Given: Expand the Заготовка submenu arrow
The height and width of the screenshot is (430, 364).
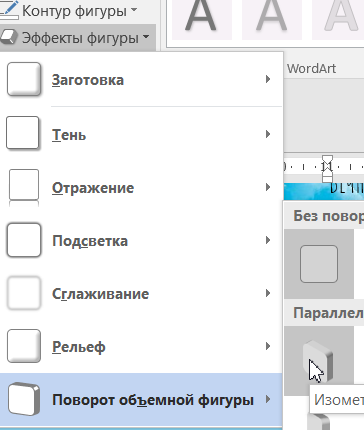Looking at the screenshot, I should pyautogui.click(x=268, y=79).
